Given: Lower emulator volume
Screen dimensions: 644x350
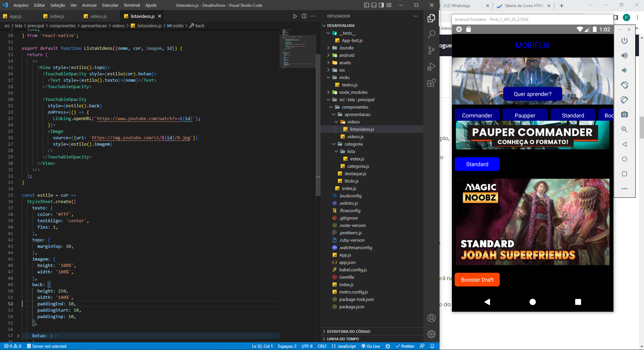Looking at the screenshot, I should pyautogui.click(x=624, y=70).
